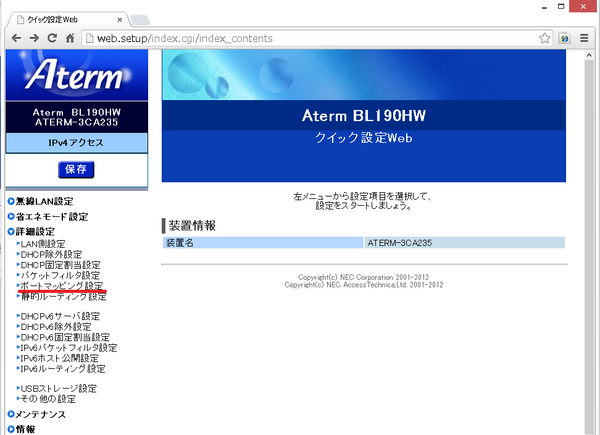Click the browser forward arrow
This screenshot has width=600, height=435.
(34, 38)
